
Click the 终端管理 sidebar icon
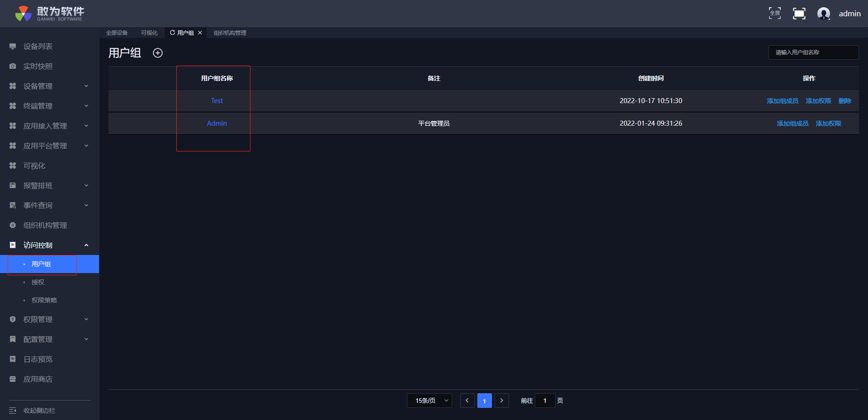13,106
